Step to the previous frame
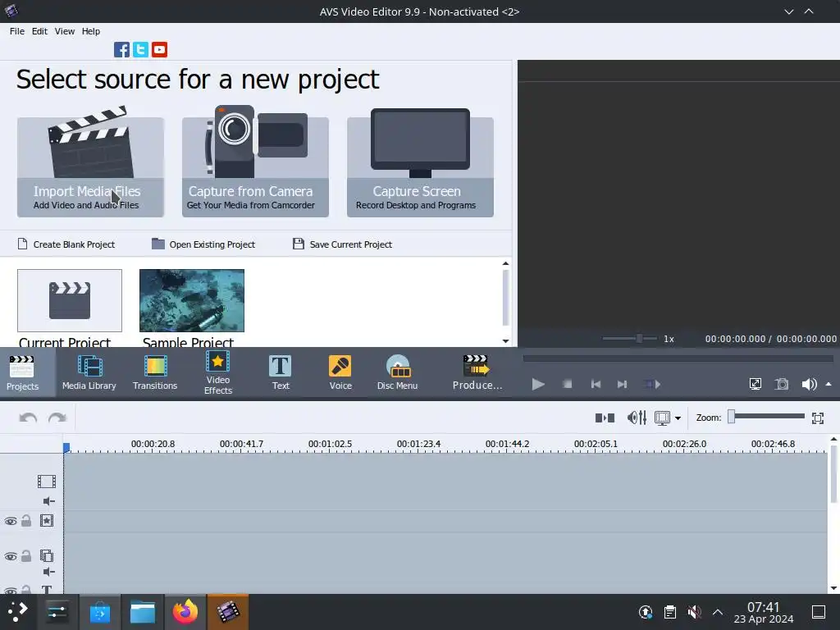Viewport: 840px width, 630px height. pyautogui.click(x=596, y=384)
